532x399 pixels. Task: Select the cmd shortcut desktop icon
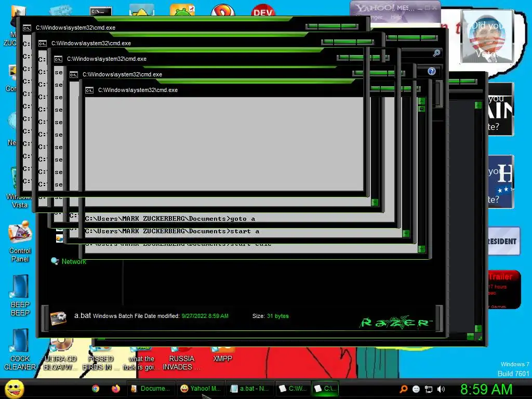pos(101,11)
